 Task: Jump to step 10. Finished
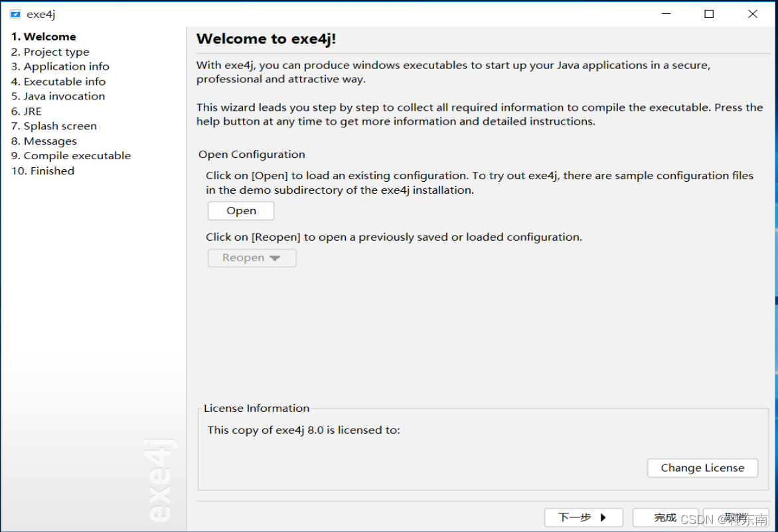tap(42, 170)
